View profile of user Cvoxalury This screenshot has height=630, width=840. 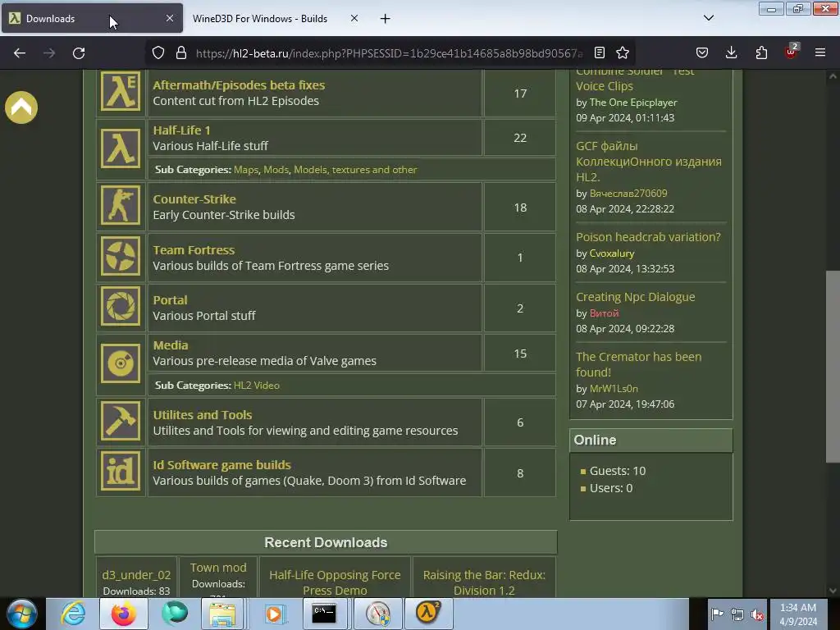(612, 253)
